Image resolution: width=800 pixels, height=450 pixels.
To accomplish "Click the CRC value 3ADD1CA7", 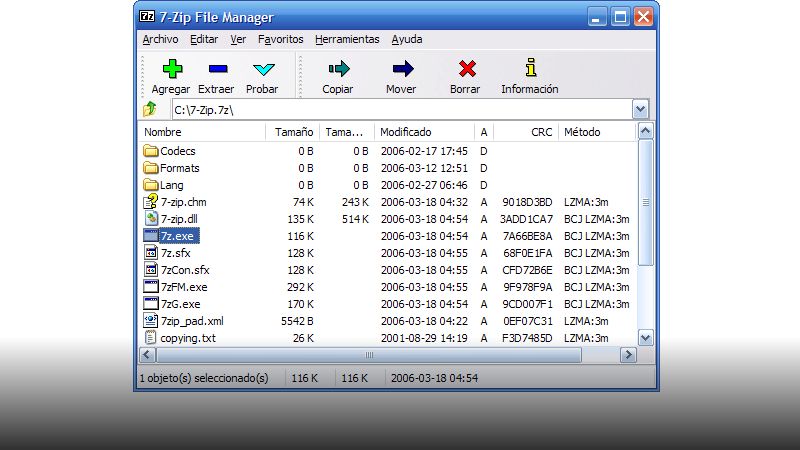I will 527,219.
